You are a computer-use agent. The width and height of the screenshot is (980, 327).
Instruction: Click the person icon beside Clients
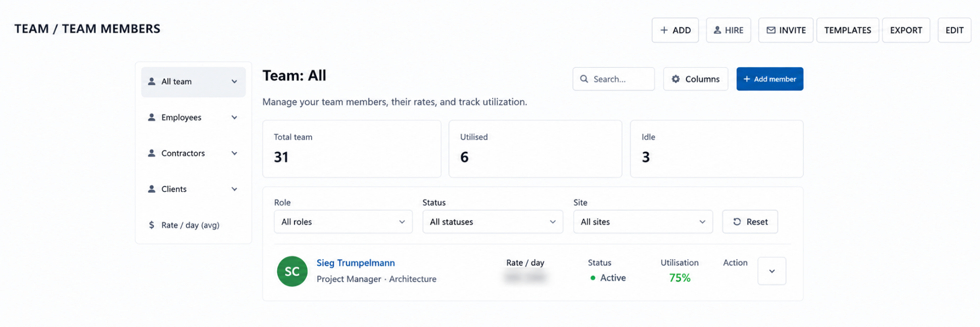(152, 189)
